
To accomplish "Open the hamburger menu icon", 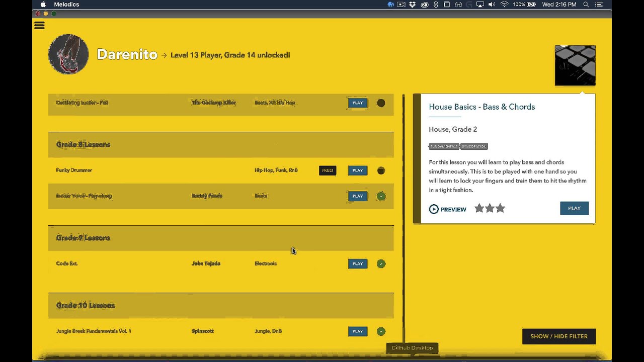I will point(39,26).
